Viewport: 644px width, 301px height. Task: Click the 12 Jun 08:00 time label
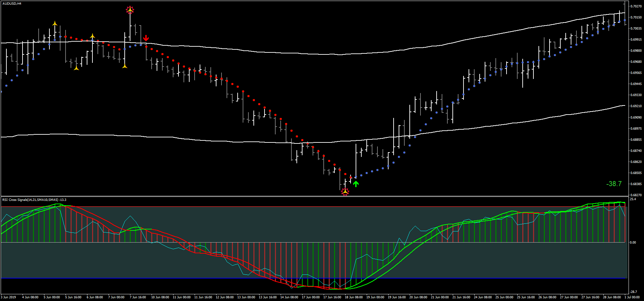tap(225, 297)
